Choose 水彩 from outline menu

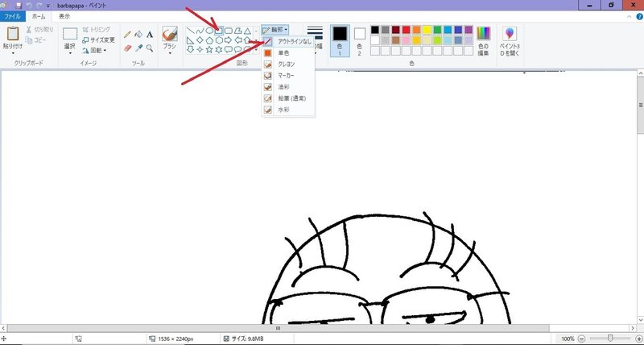pyautogui.click(x=288, y=110)
